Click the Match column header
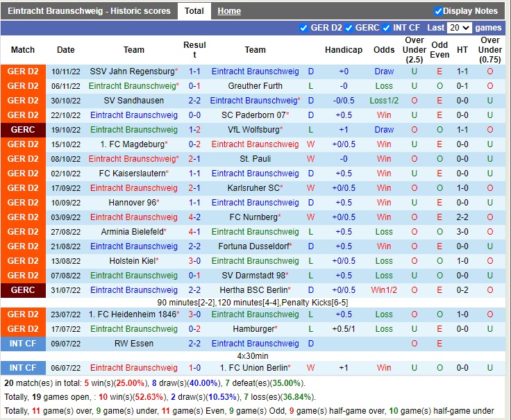The image size is (511, 420). click(23, 50)
